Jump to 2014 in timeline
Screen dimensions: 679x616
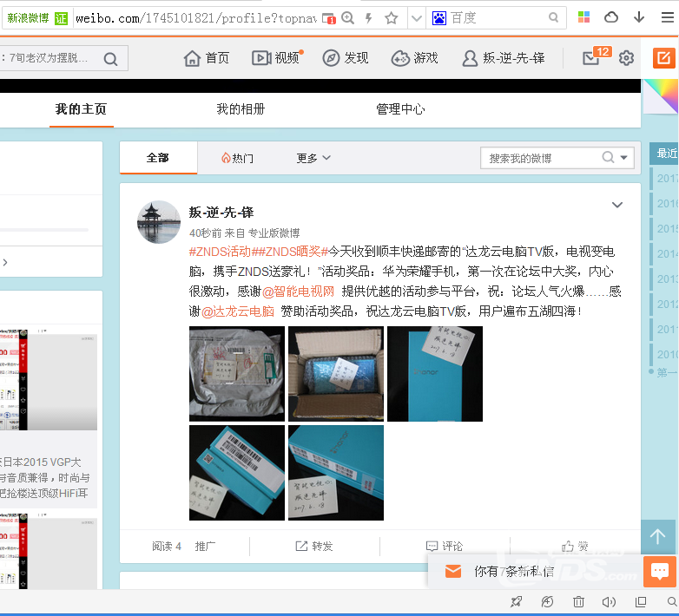pos(668,254)
